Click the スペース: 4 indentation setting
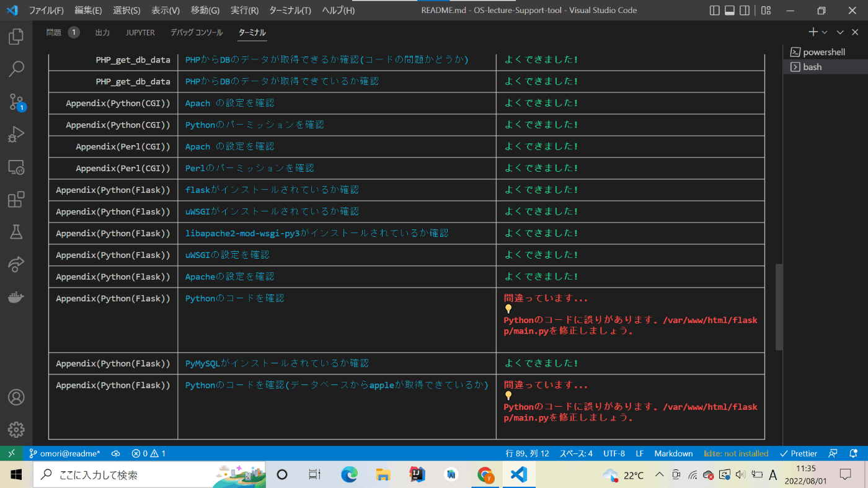 coord(576,453)
